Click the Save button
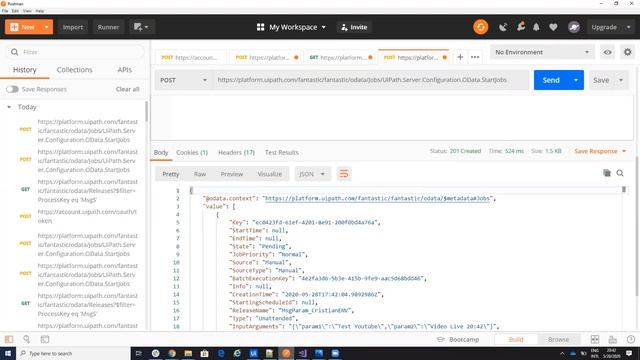 point(601,80)
